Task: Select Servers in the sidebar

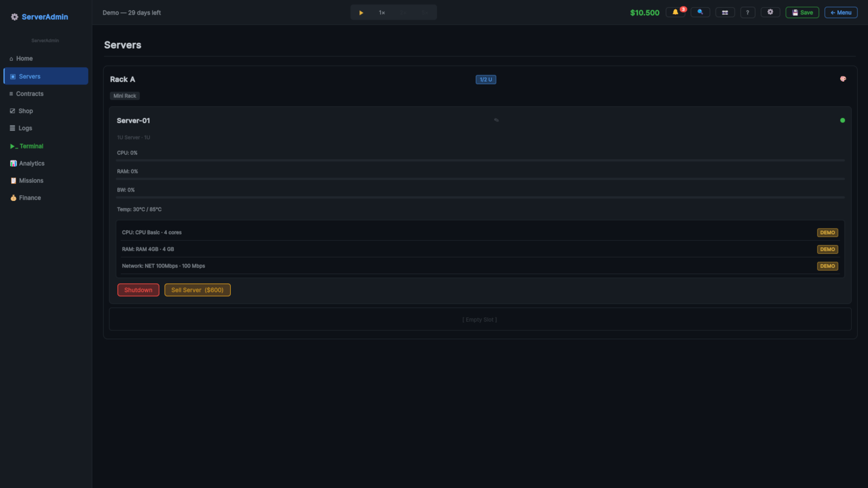Action: (x=46, y=76)
